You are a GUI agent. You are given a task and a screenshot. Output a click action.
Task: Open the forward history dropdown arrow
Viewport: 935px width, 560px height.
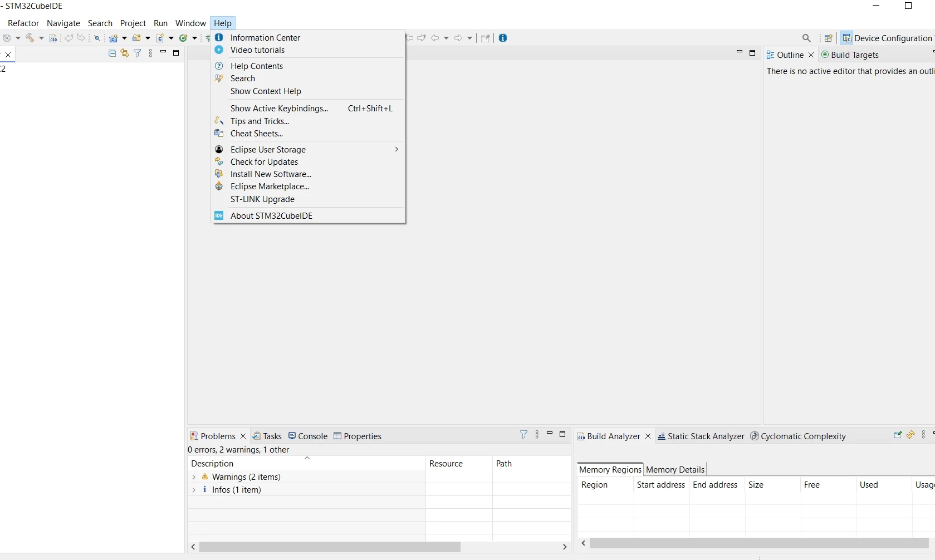(469, 38)
